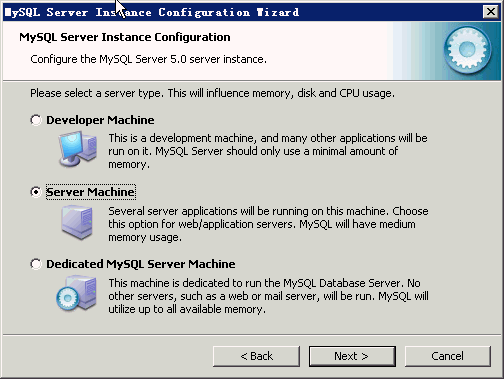Click the Developer Machine computer icon
The image size is (504, 379).
pyautogui.click(x=78, y=149)
